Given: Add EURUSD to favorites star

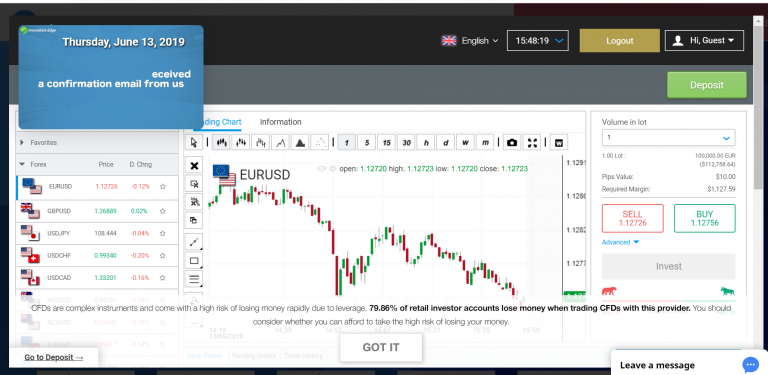Looking at the screenshot, I should pos(163,187).
